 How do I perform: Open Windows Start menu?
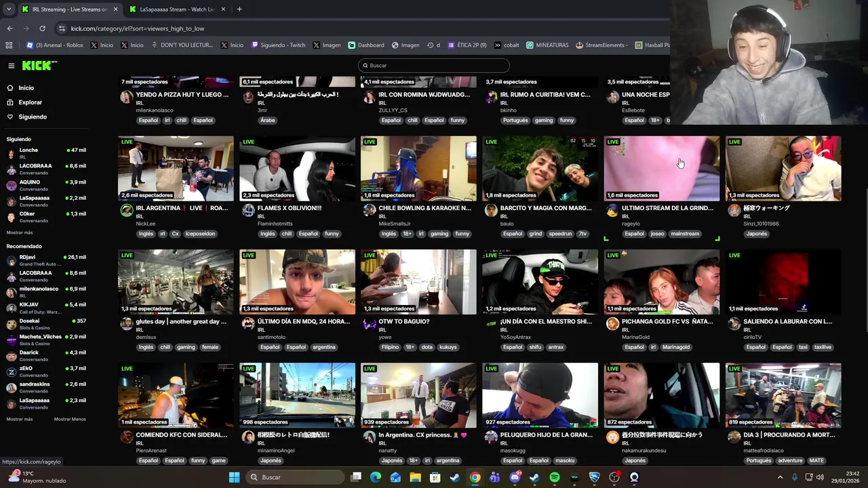click(234, 477)
